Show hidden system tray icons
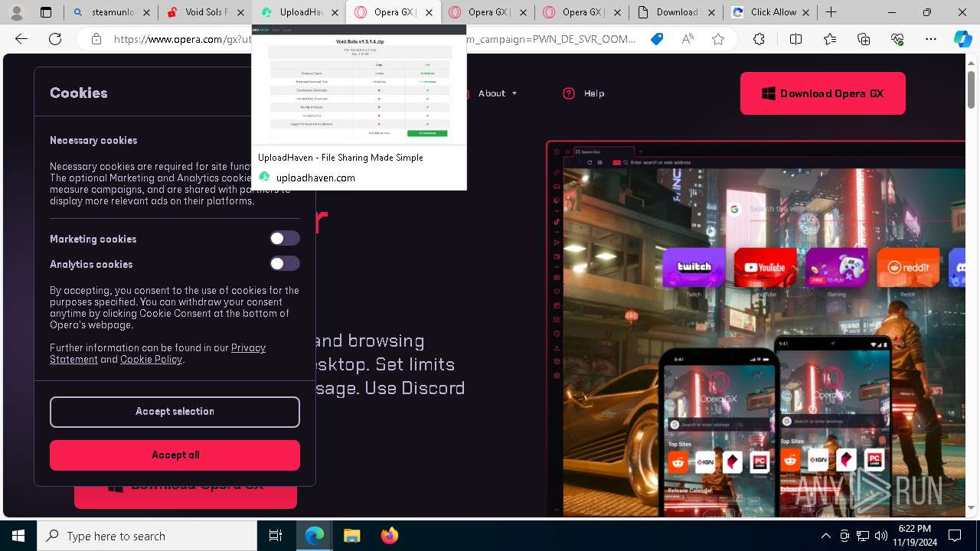 (825, 536)
